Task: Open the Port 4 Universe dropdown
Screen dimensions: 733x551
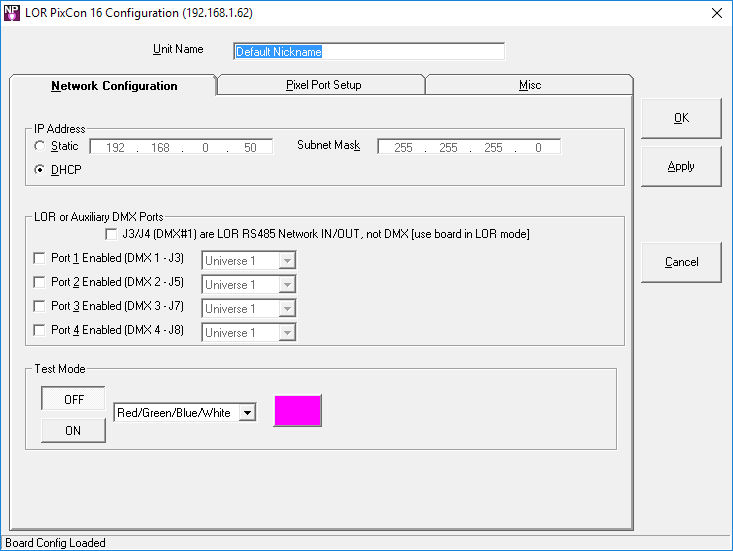Action: coord(286,332)
